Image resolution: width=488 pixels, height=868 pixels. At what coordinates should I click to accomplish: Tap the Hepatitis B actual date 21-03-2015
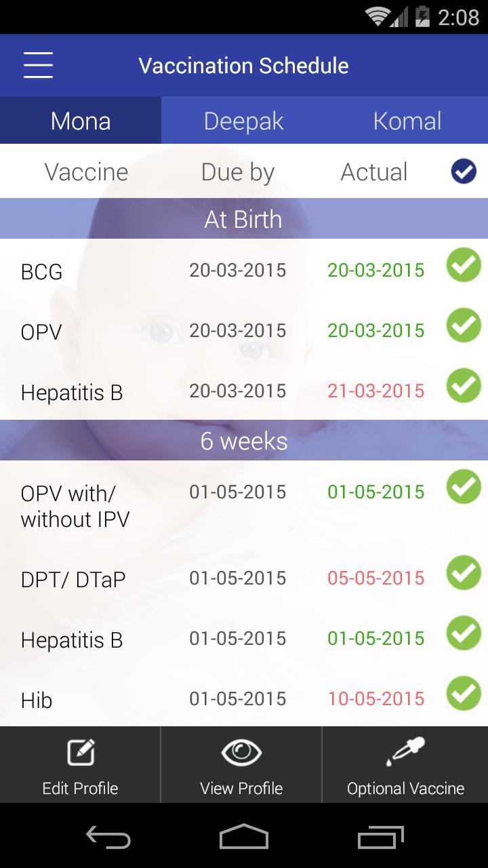[x=376, y=391]
